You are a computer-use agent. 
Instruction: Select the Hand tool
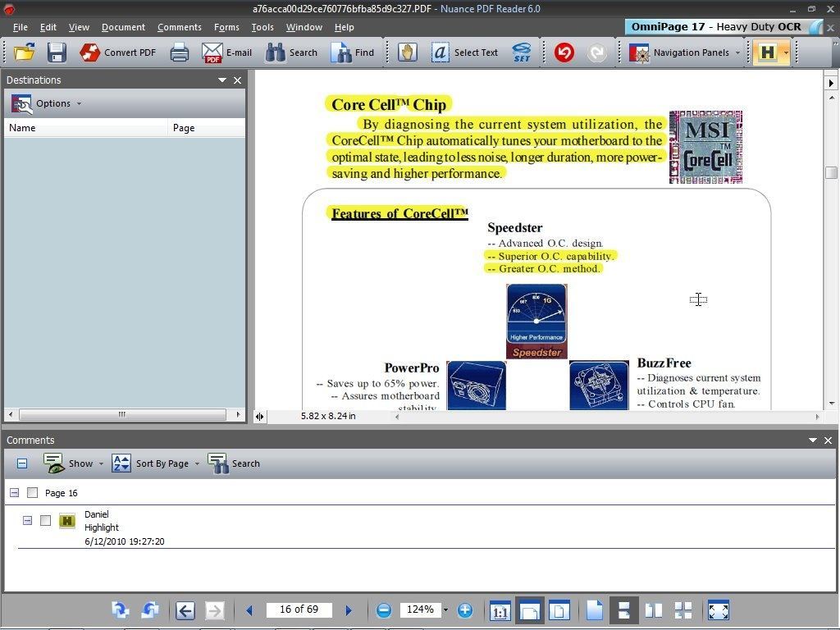408,52
